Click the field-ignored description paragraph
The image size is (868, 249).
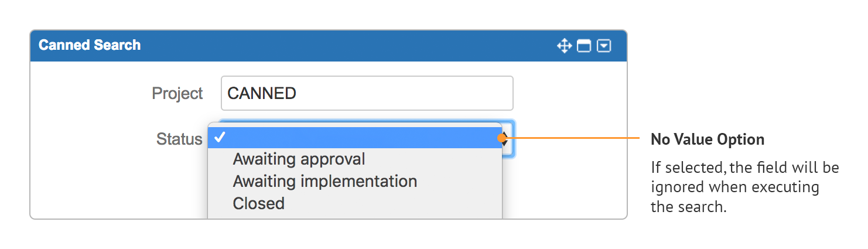744,187
